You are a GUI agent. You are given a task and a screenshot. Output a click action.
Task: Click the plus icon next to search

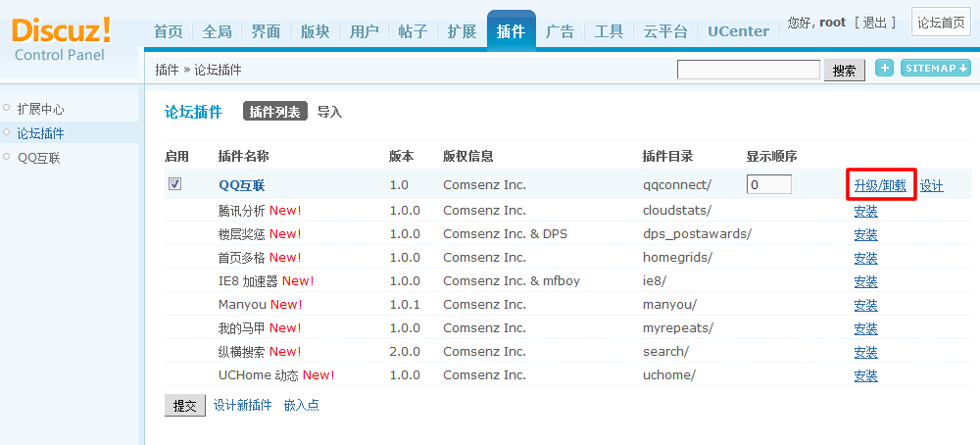click(884, 69)
